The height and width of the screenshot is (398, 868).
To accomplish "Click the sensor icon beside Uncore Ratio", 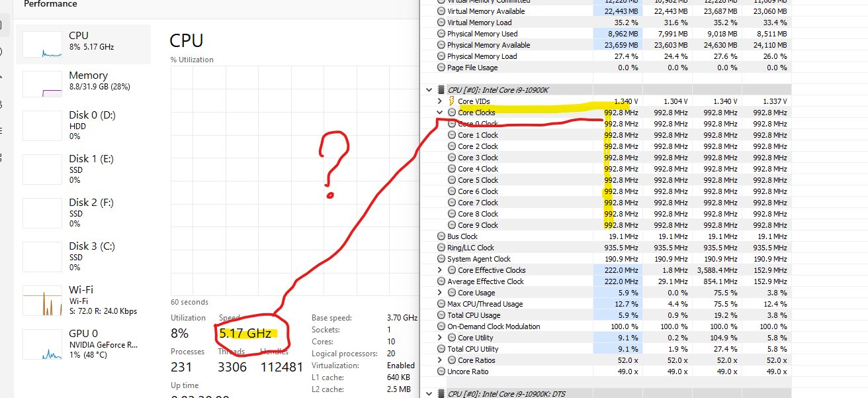I will tap(441, 372).
